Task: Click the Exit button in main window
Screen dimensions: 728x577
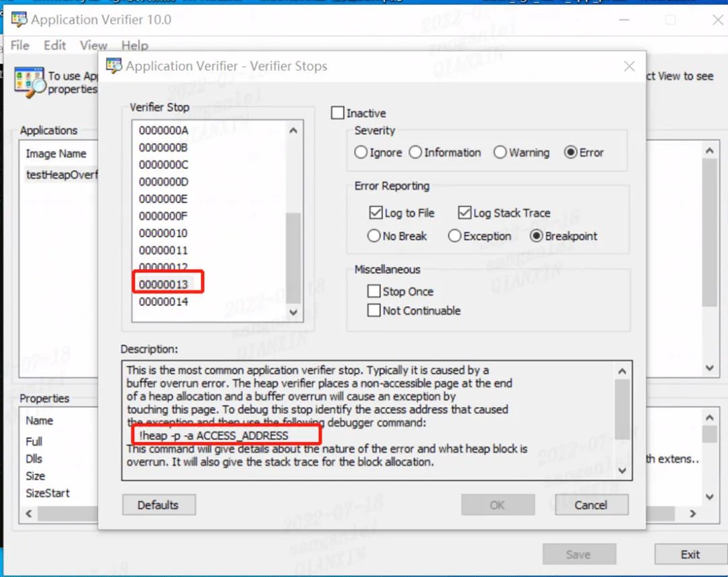Action: pyautogui.click(x=690, y=554)
